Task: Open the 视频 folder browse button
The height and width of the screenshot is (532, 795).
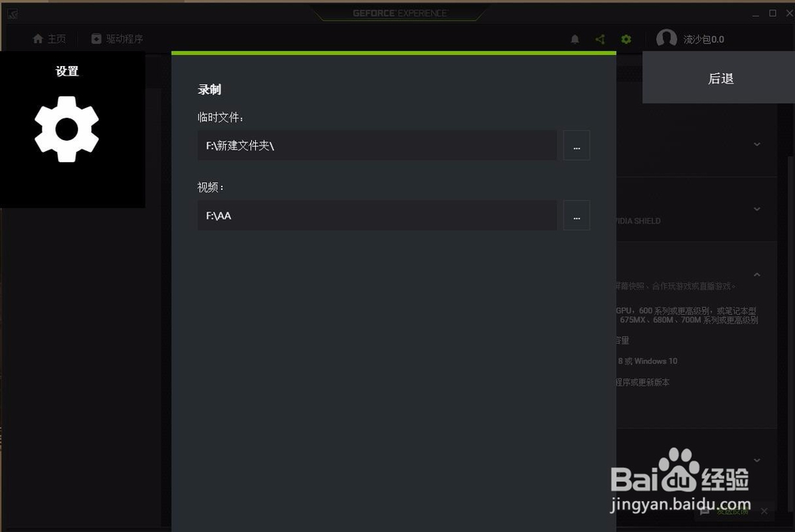Action: [x=576, y=215]
